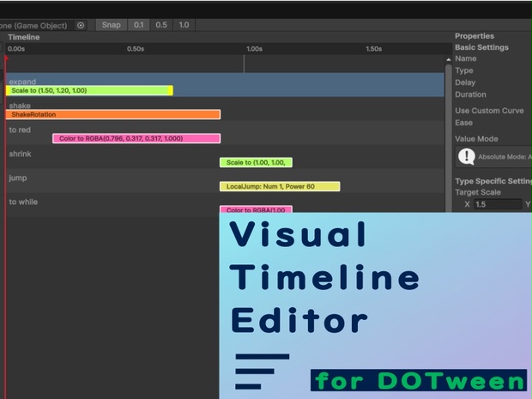Select the green Scale to (1.50, 1.20, 1.00) clip
Image resolution: width=532 pixels, height=399 pixels.
(x=89, y=91)
